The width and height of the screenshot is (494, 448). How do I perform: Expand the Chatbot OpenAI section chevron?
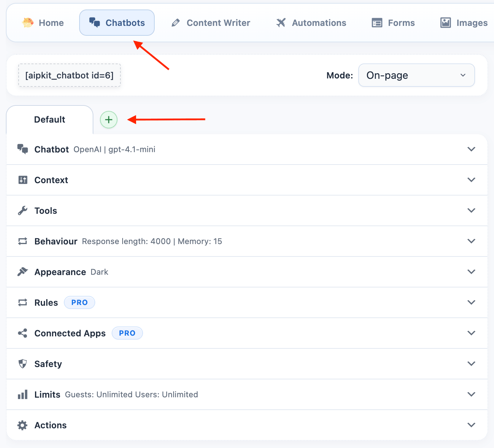(471, 149)
